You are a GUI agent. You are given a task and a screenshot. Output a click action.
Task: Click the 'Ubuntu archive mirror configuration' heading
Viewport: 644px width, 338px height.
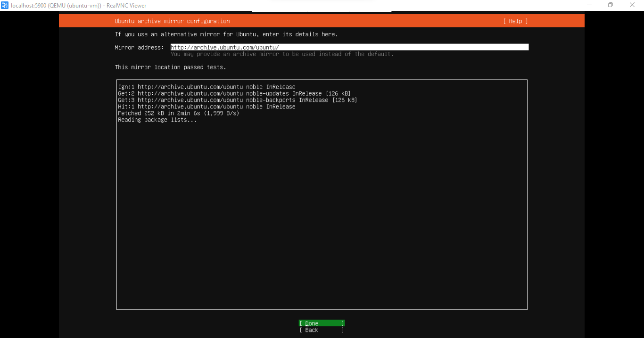(x=172, y=21)
